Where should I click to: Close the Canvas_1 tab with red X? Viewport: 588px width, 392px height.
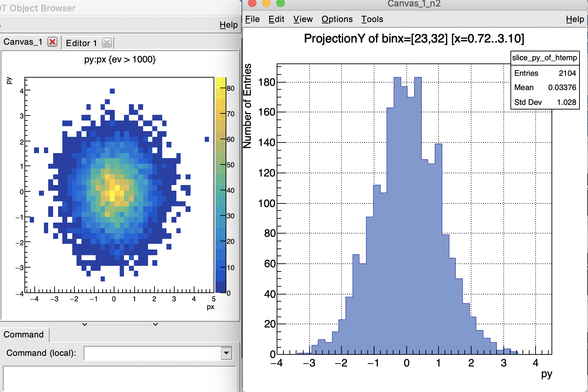[x=52, y=42]
